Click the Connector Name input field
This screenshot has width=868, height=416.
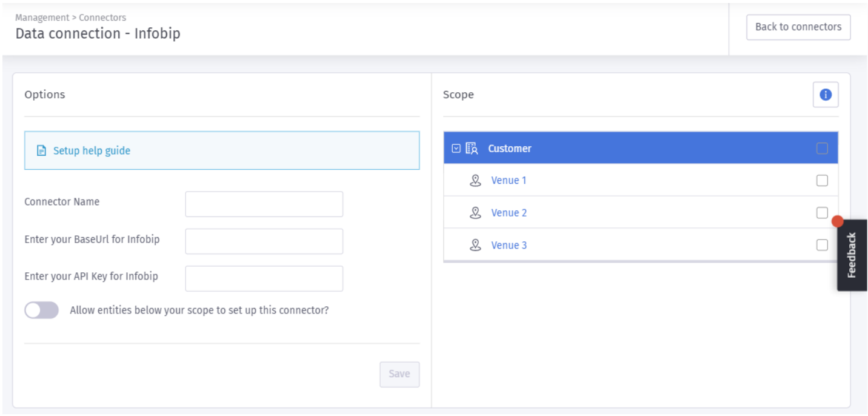(x=264, y=204)
